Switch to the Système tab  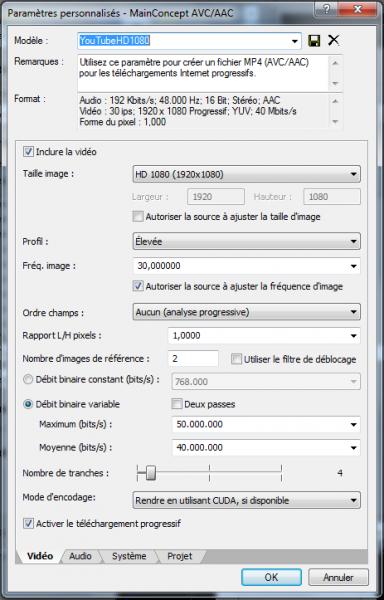click(x=129, y=556)
